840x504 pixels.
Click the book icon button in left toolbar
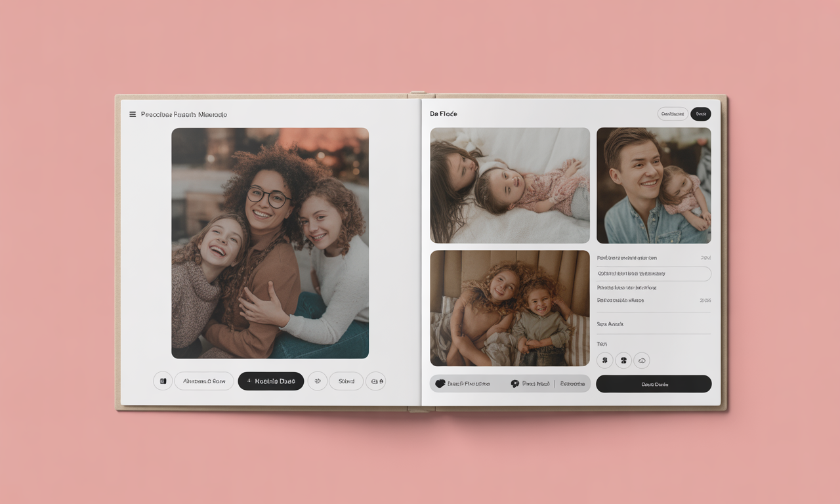click(163, 381)
